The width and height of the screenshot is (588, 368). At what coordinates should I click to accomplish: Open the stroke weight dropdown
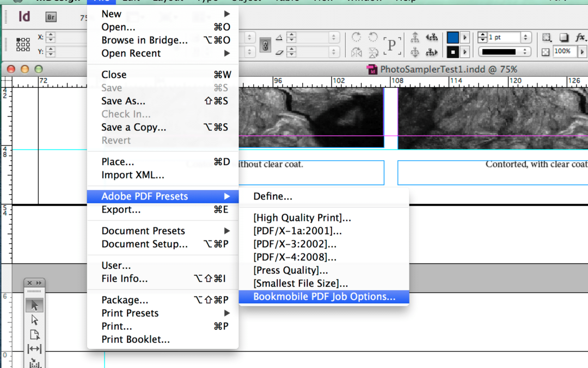point(525,37)
